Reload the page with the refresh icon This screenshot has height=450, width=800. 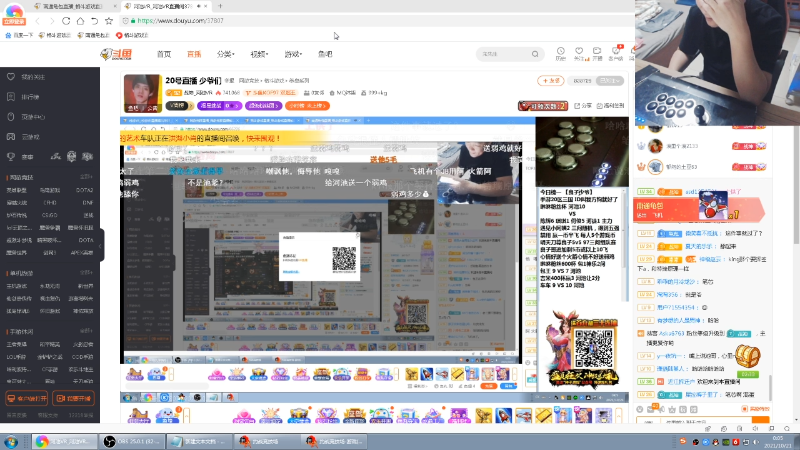pos(66,21)
